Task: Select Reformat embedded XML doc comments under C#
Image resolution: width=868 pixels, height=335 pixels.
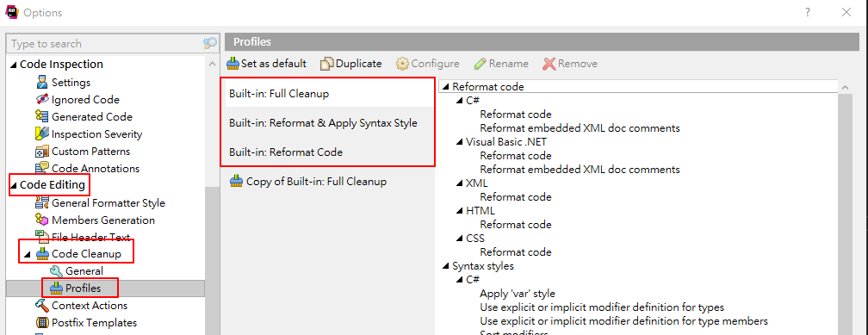Action: [x=580, y=128]
